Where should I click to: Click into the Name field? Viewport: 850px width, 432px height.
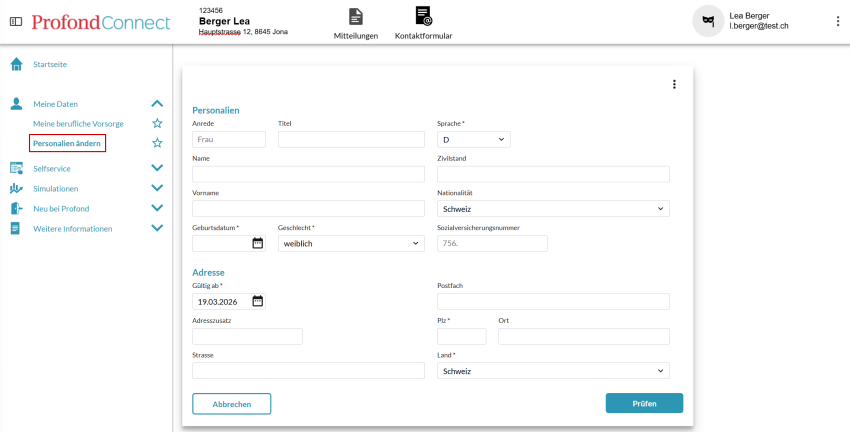coord(308,174)
